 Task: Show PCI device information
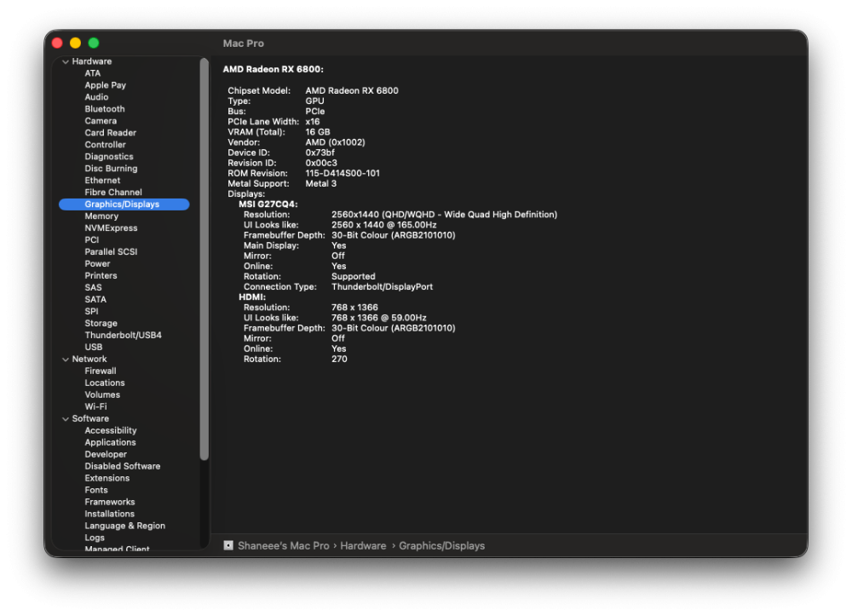[x=92, y=240]
